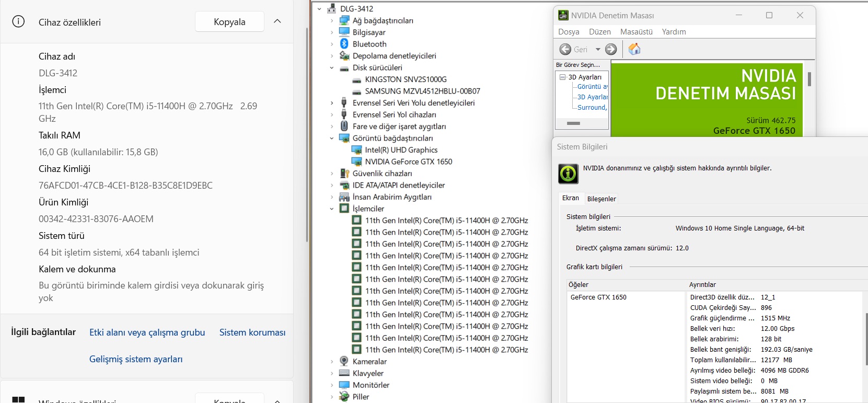Open Gelişmiş sistem ayarları link
The image size is (868, 403).
point(136,359)
